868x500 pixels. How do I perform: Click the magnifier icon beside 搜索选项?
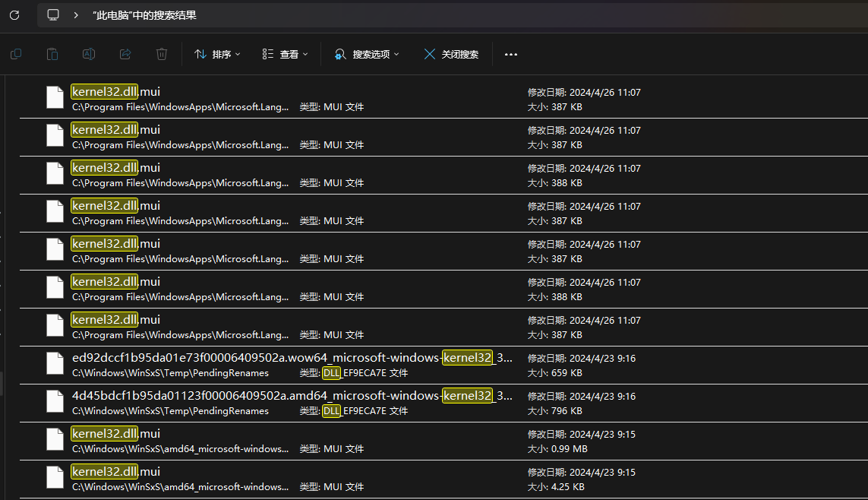click(x=339, y=54)
